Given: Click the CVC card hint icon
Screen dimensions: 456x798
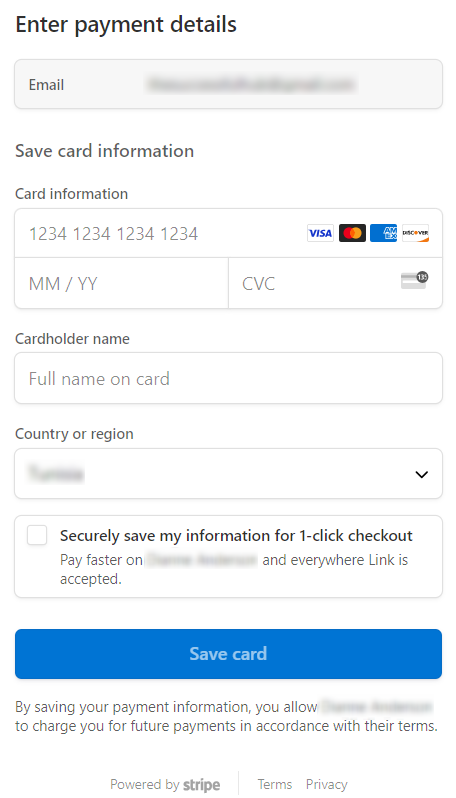Looking at the screenshot, I should [x=414, y=280].
